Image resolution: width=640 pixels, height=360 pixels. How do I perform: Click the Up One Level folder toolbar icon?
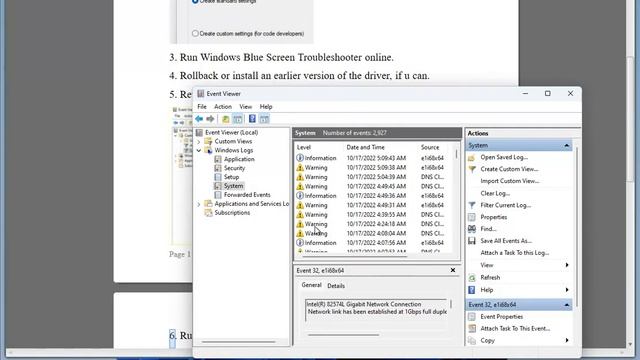225,119
